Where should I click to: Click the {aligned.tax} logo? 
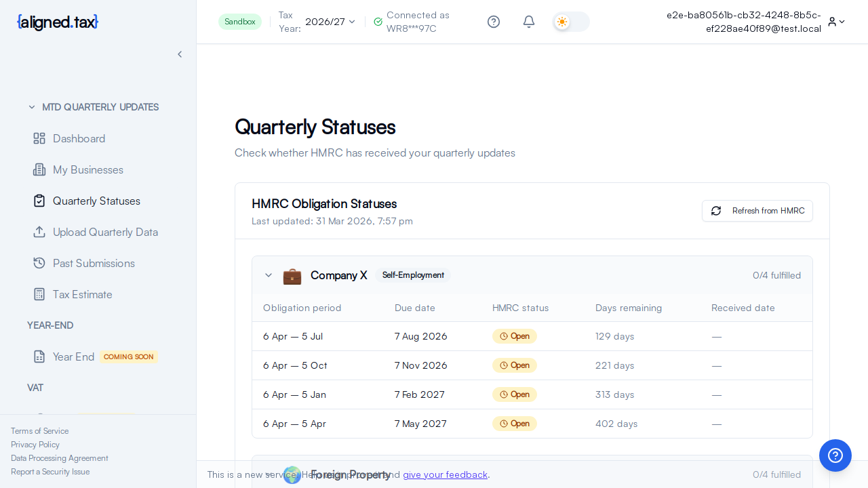pyautogui.click(x=57, y=22)
